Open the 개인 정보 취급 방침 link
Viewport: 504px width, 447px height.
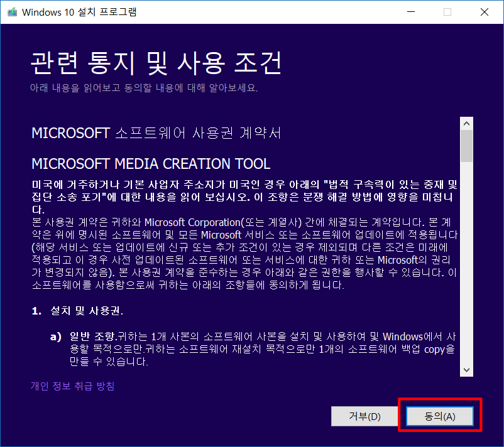click(x=73, y=385)
